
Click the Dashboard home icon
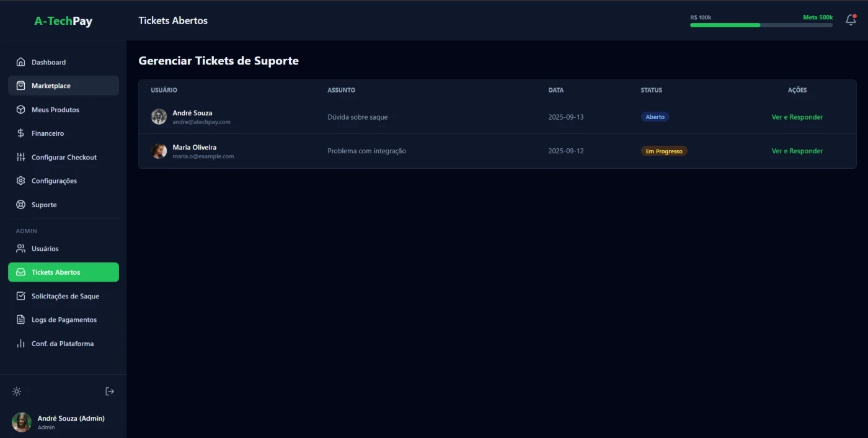tap(20, 62)
